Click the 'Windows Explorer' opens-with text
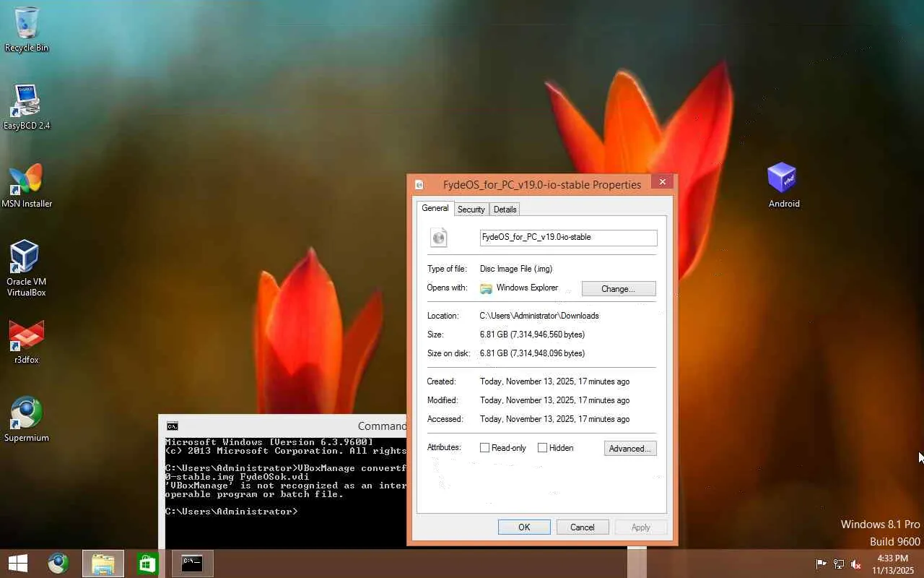The image size is (924, 578). coord(527,288)
